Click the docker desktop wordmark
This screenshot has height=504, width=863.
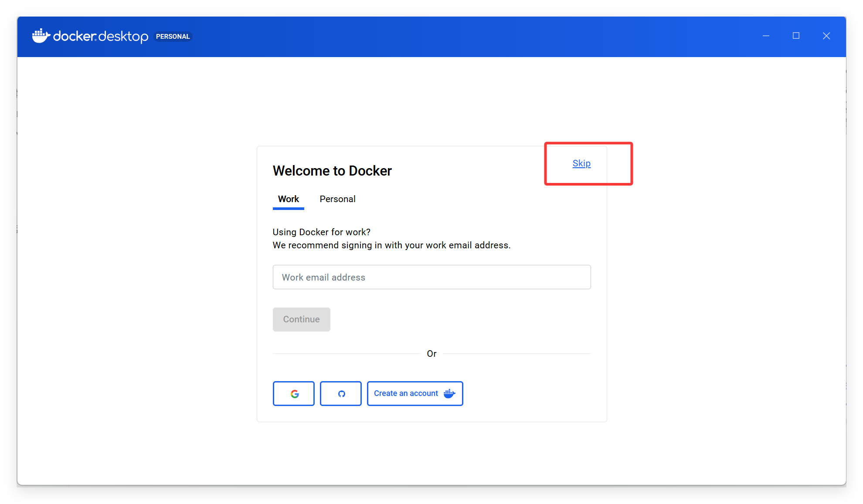click(101, 37)
